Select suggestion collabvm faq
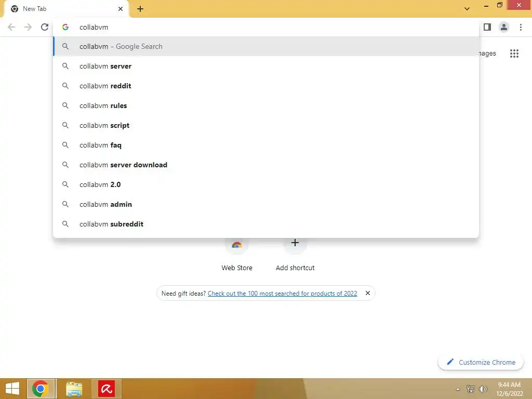 [266, 145]
